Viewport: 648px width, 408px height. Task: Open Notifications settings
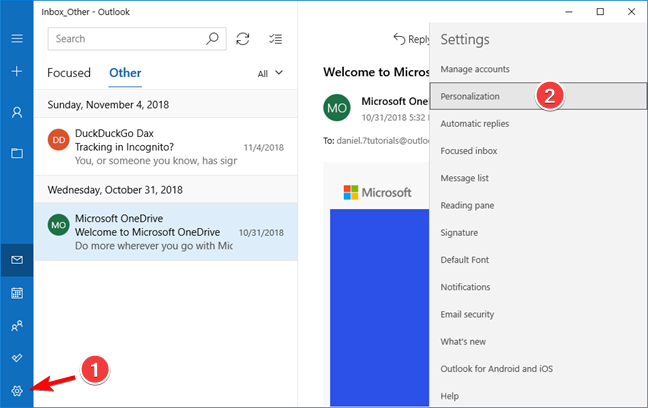tap(538, 287)
